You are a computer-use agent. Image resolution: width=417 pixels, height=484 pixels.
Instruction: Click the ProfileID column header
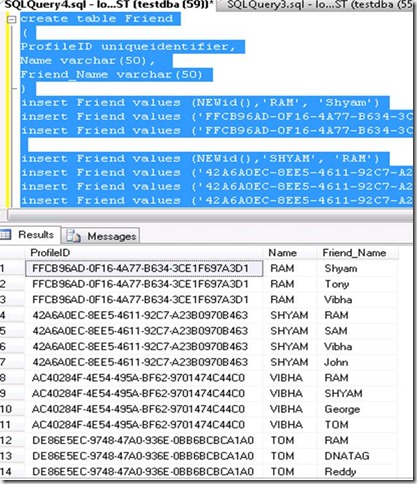click(x=144, y=253)
